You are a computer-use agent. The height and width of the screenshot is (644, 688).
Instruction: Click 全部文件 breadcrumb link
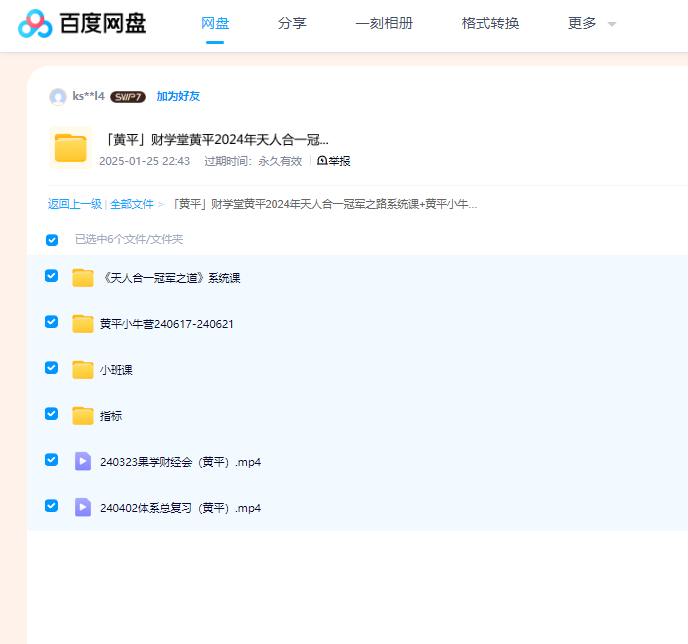pyautogui.click(x=132, y=204)
